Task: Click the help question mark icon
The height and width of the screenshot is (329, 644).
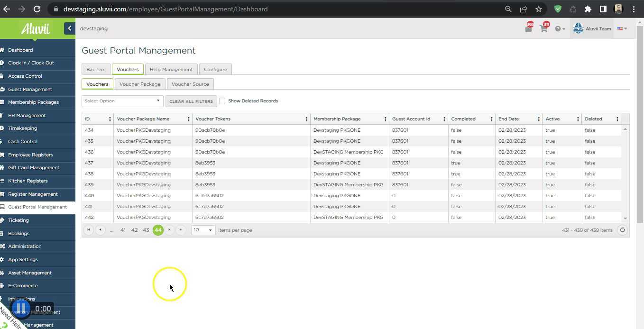Action: tap(558, 29)
